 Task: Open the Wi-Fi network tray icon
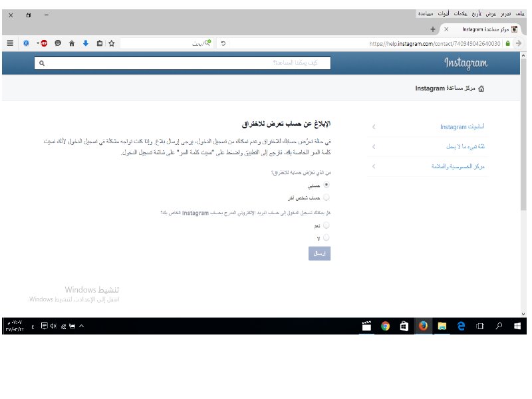63,326
